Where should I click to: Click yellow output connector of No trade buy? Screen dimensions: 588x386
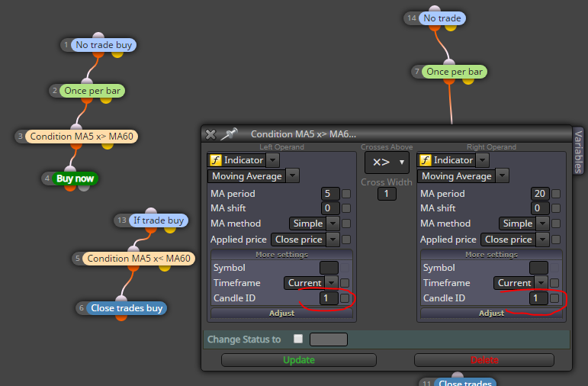coord(117,53)
